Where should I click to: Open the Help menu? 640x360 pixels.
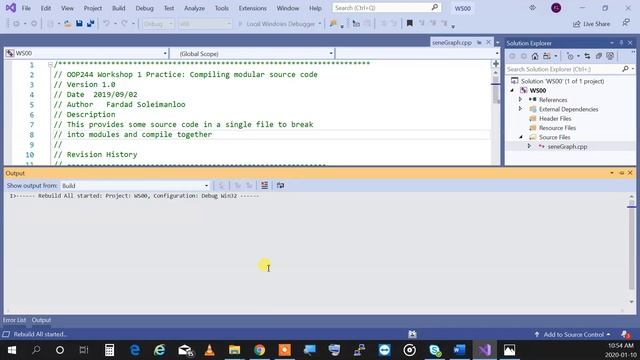pyautogui.click(x=315, y=8)
